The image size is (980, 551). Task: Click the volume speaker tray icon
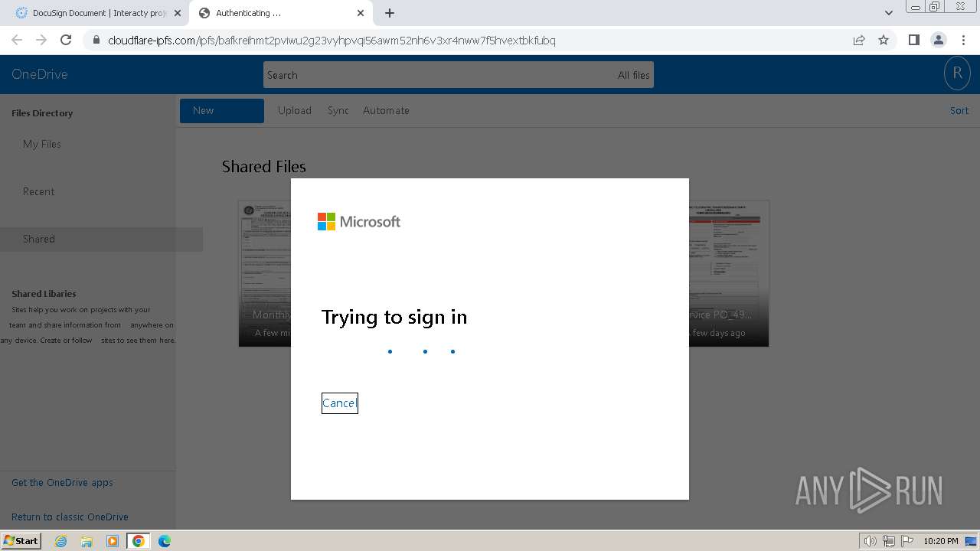point(870,541)
